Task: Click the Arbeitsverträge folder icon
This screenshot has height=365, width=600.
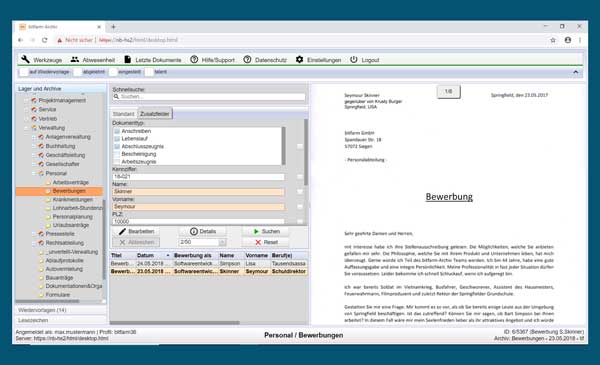Action: coord(48,182)
